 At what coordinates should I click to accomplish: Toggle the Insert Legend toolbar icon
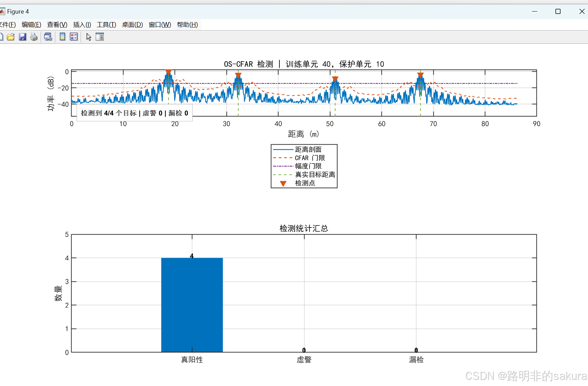pos(74,37)
